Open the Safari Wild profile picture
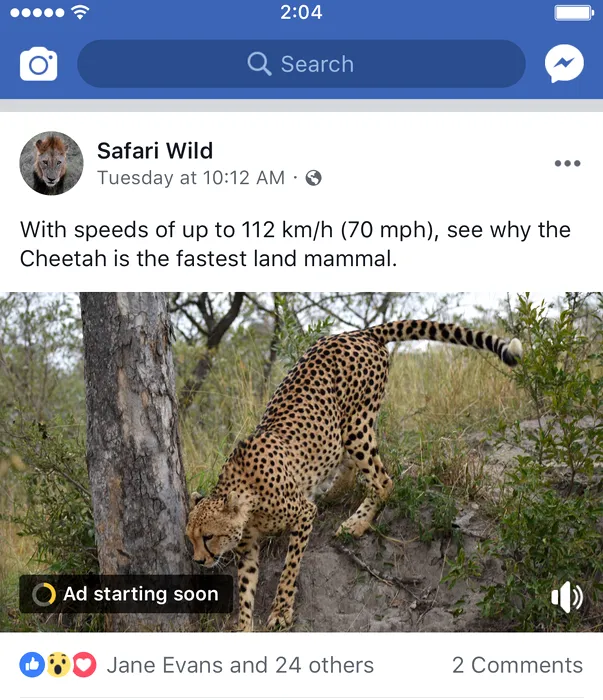 coord(51,163)
